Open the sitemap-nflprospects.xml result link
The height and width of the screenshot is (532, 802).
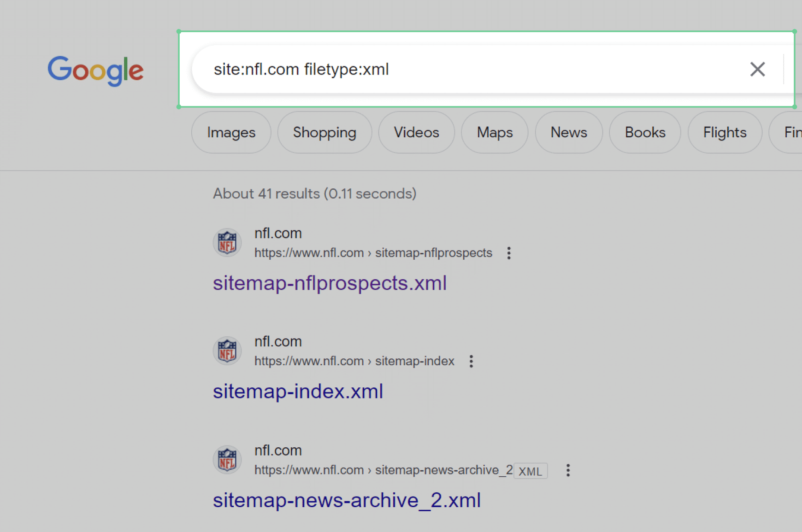[x=330, y=283]
